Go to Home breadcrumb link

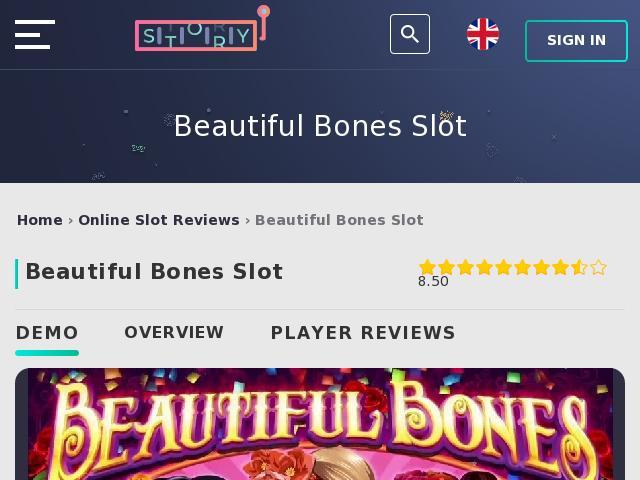(40, 220)
